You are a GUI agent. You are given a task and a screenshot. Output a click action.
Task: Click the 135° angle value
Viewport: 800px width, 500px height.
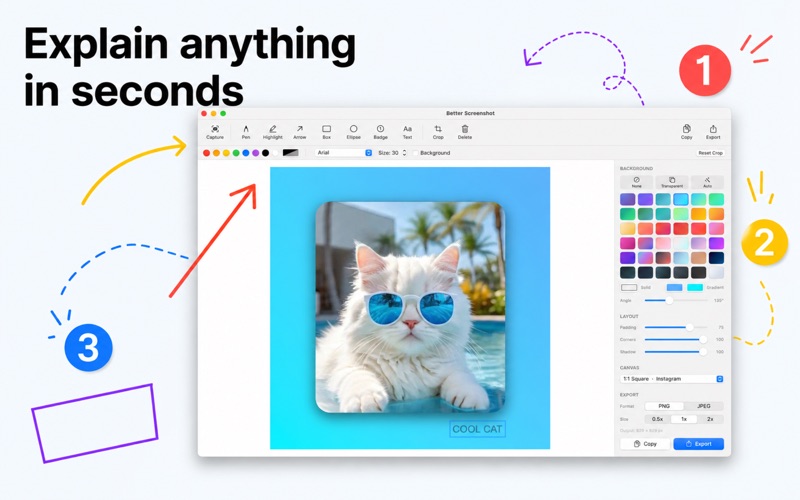click(718, 301)
